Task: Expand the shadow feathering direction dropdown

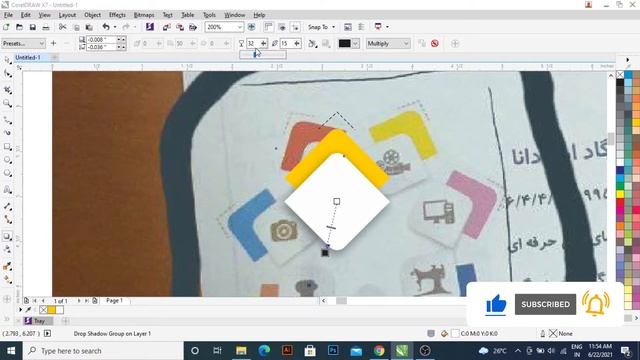Action: [313, 43]
